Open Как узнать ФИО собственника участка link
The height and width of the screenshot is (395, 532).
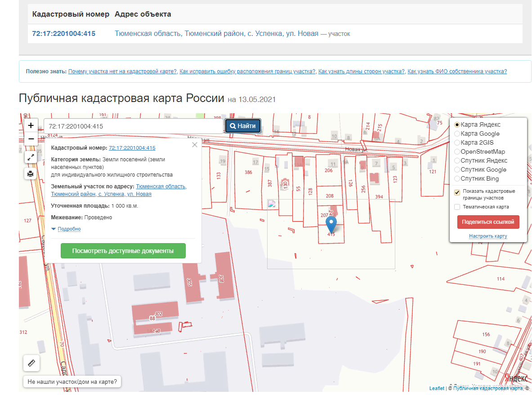click(x=457, y=71)
